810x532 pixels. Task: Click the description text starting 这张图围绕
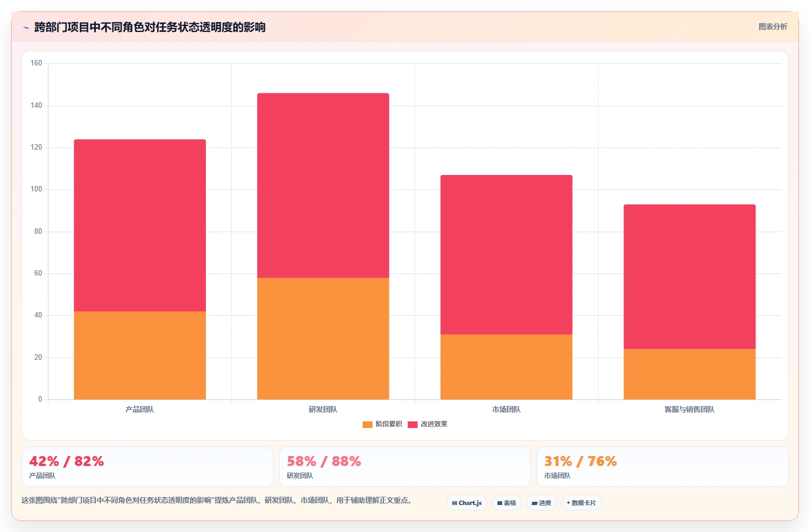[x=217, y=500]
